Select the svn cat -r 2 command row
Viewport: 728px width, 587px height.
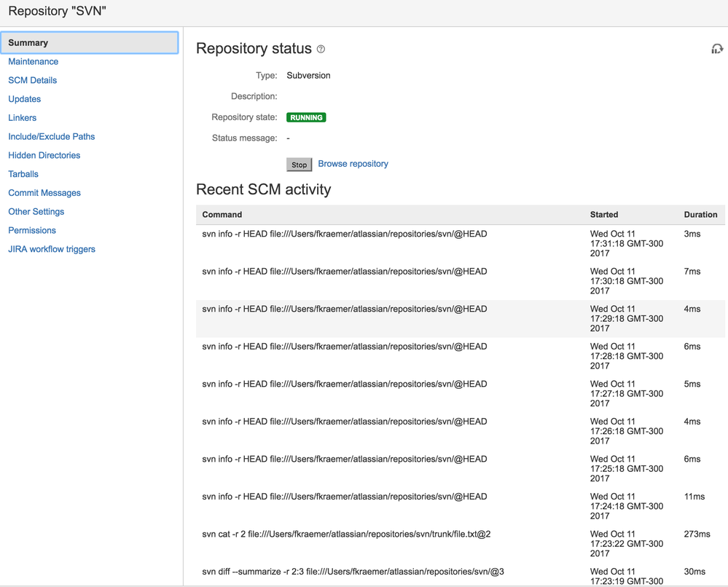[460, 544]
